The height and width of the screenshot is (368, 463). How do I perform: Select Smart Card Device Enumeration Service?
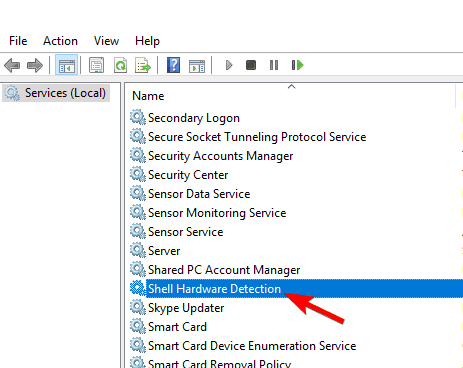pos(252,346)
